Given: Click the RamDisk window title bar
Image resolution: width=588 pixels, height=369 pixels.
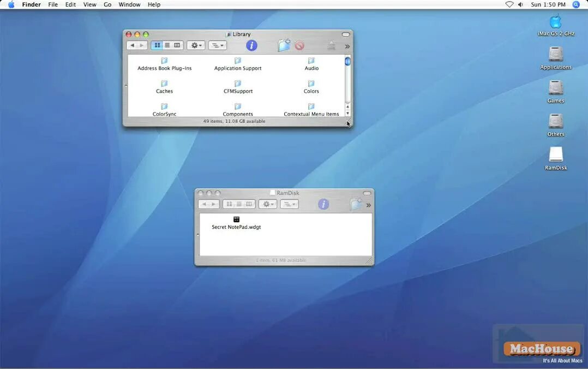Looking at the screenshot, I should [x=285, y=193].
